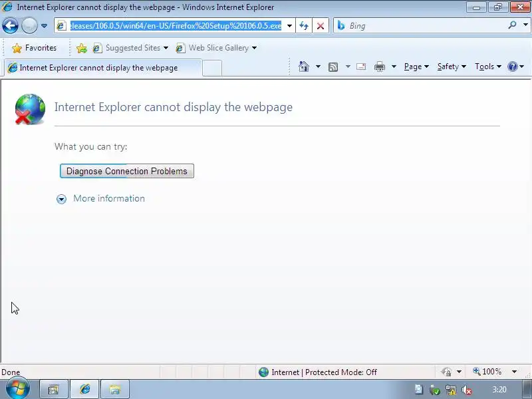Open the Page menu
532x399 pixels.
(416, 66)
